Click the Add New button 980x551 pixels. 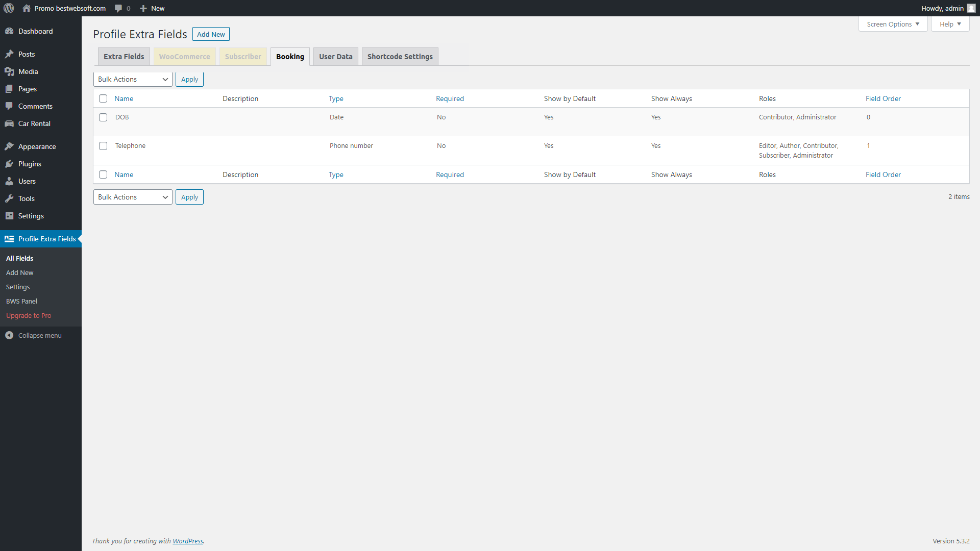(211, 34)
